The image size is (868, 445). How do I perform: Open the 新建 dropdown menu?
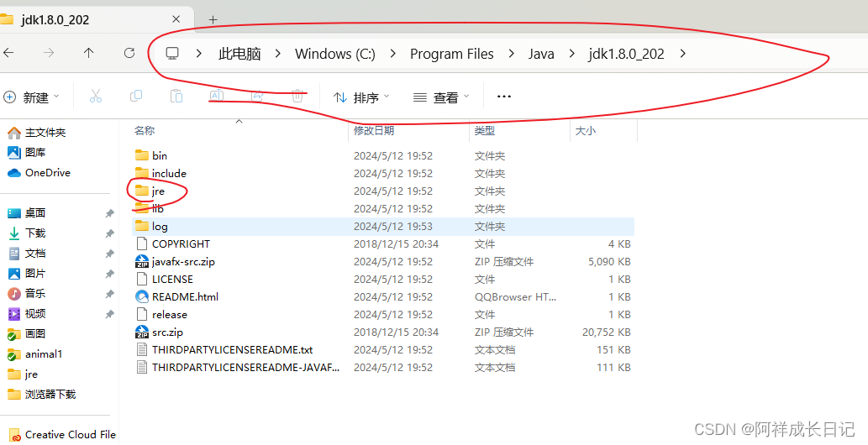point(31,97)
